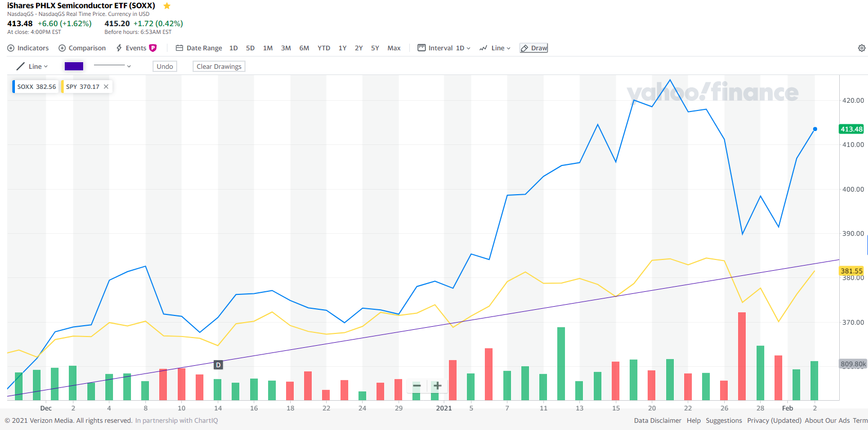Click the diagonal line drawing tool icon
Image resolution: width=868 pixels, height=430 pixels.
coord(21,66)
